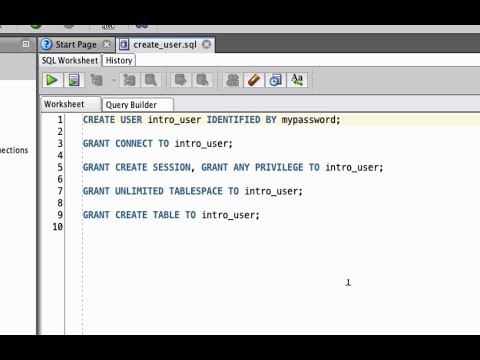Click line number 5 in gutter
The image size is (480, 360).
(x=60, y=167)
